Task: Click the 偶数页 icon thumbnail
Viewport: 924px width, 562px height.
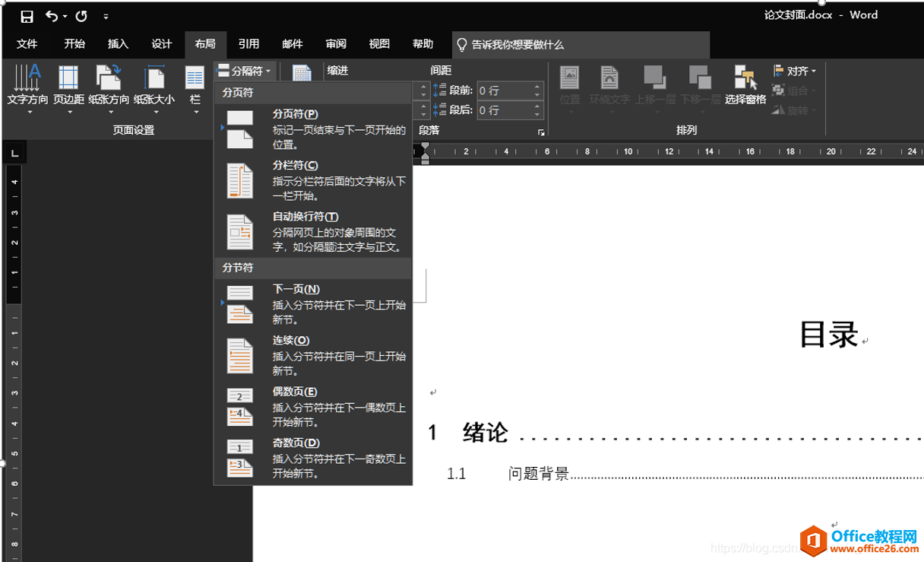Action: pyautogui.click(x=240, y=406)
